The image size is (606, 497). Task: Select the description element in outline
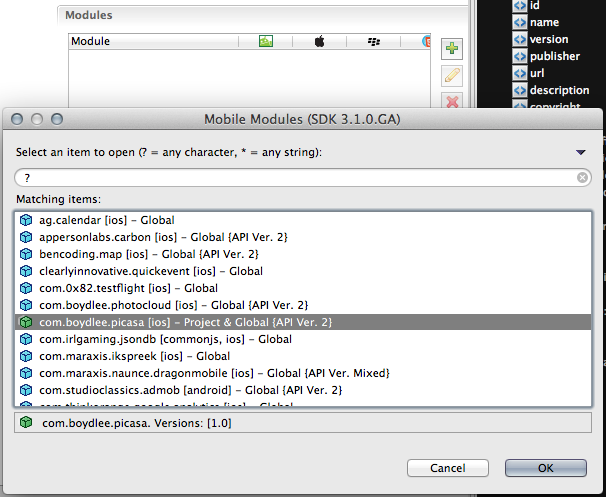[559, 90]
